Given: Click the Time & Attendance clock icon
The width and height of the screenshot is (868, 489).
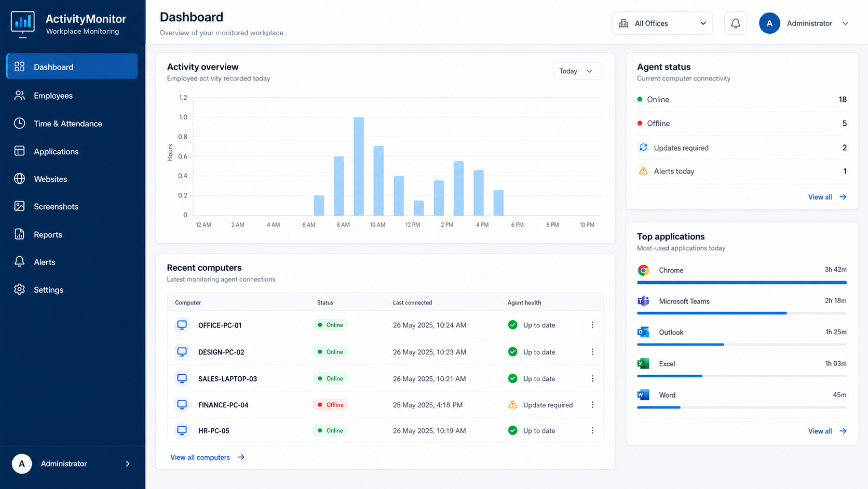Looking at the screenshot, I should 20,123.
